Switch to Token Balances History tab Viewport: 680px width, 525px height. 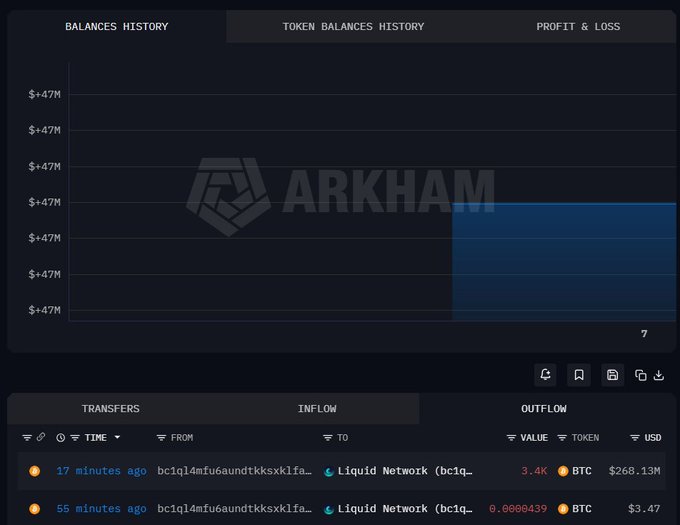pos(353,26)
